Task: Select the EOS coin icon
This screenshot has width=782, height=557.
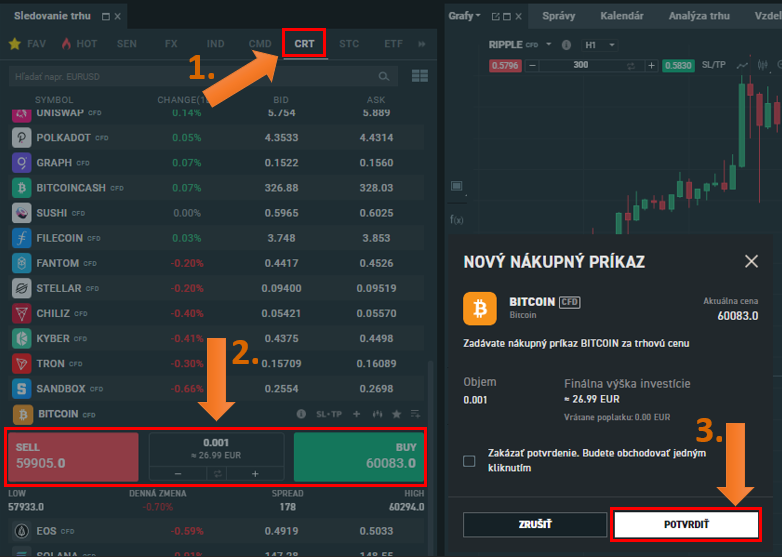Action: pyautogui.click(x=21, y=531)
